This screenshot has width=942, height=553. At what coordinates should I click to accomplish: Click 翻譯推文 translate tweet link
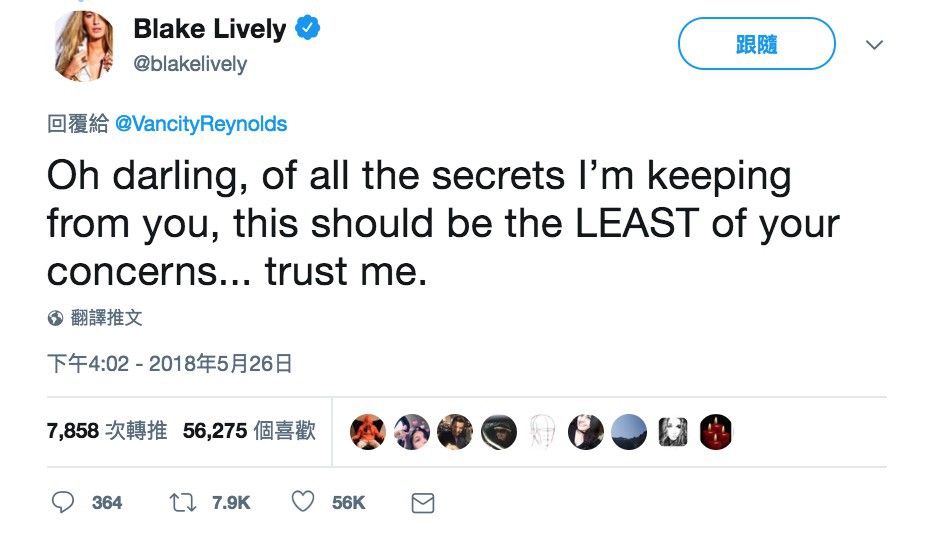point(107,318)
